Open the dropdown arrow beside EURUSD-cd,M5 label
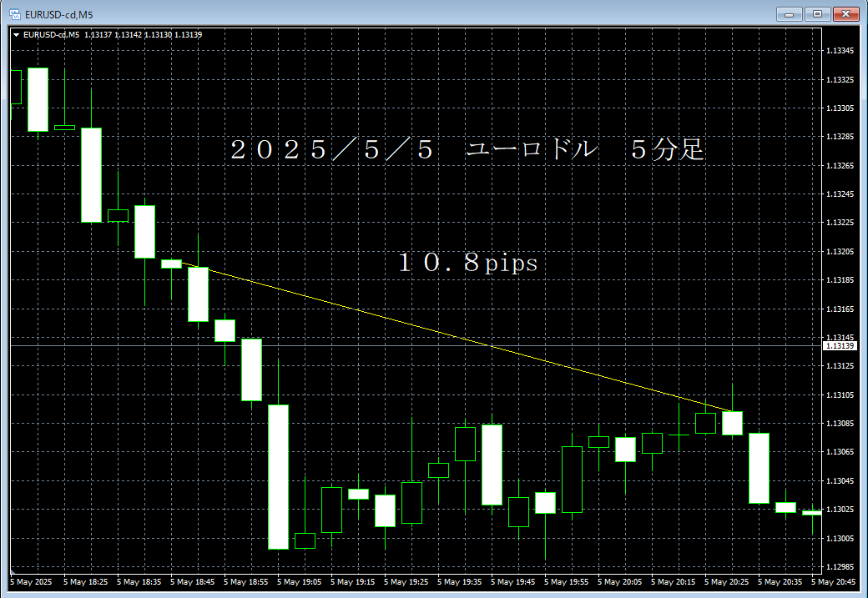Viewport: 868px width, 598px height. pyautogui.click(x=16, y=35)
